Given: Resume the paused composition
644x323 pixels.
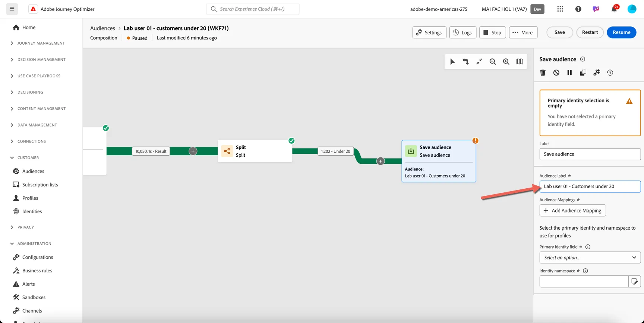Looking at the screenshot, I should coord(621,32).
